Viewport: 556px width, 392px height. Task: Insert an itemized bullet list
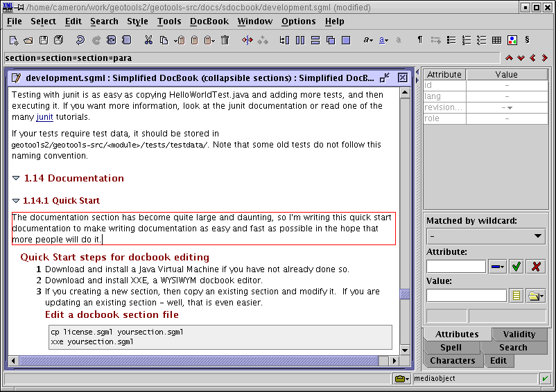coord(451,40)
